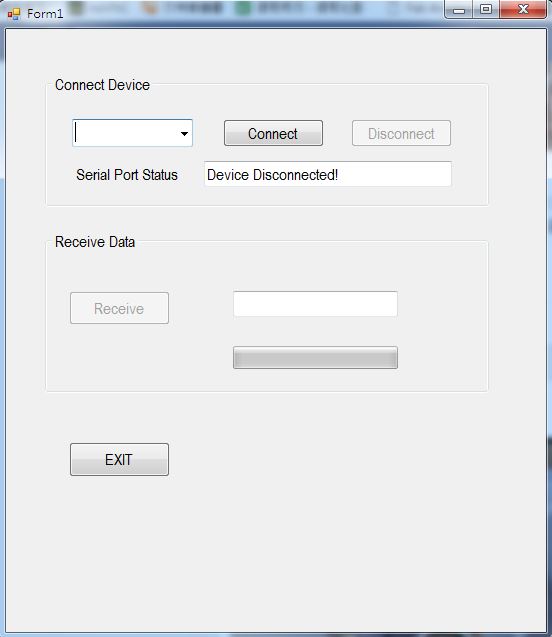Click the 'Form1' window title text

click(x=45, y=14)
